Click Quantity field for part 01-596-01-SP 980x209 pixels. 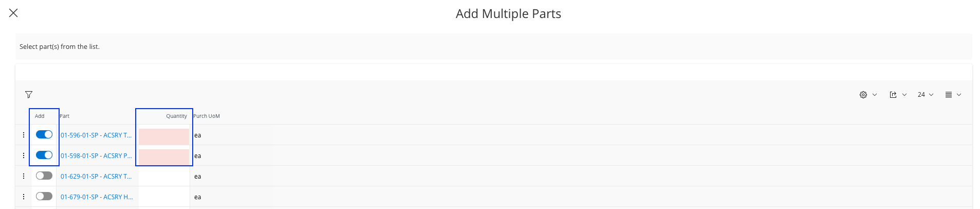click(164, 136)
